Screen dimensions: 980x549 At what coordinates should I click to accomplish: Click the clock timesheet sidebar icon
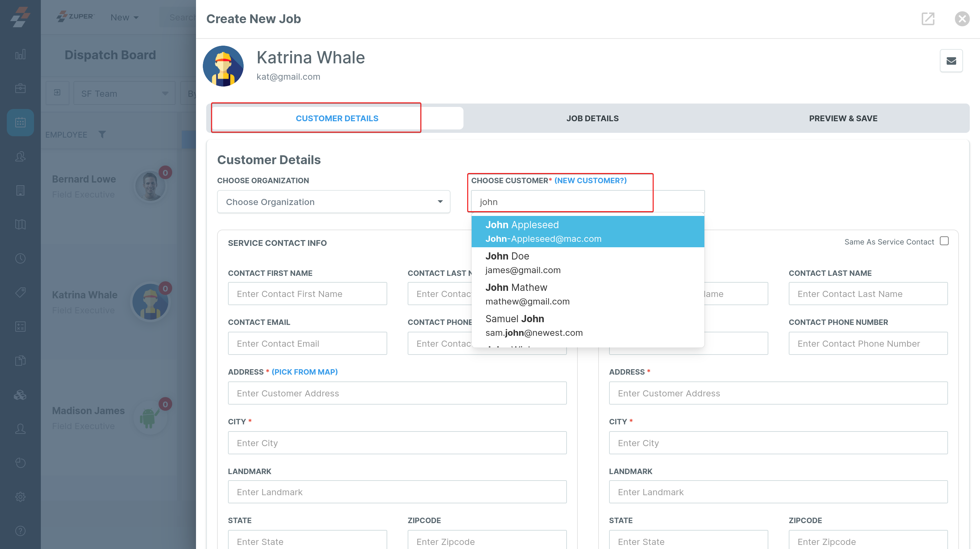click(x=20, y=258)
